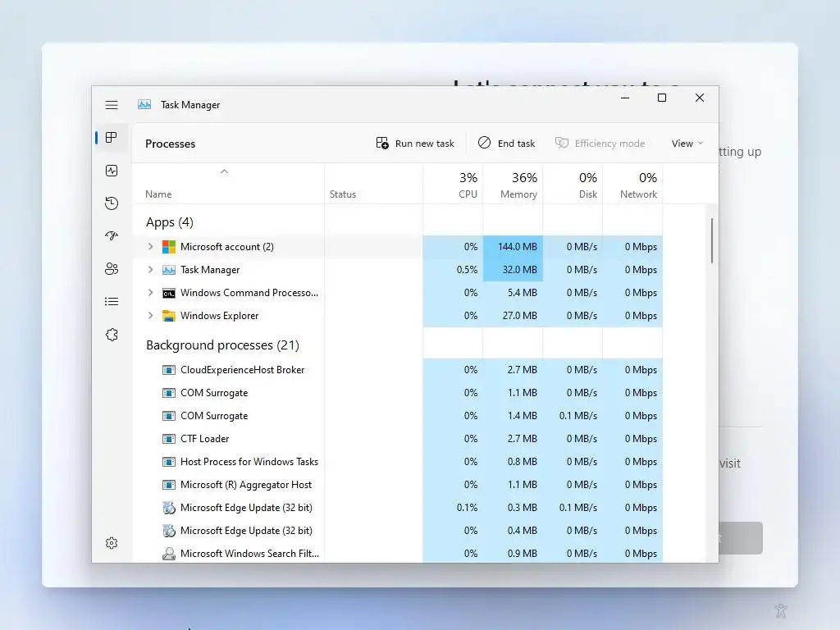
Task: Select the CloudExperienceHost Broker row
Action: point(398,370)
